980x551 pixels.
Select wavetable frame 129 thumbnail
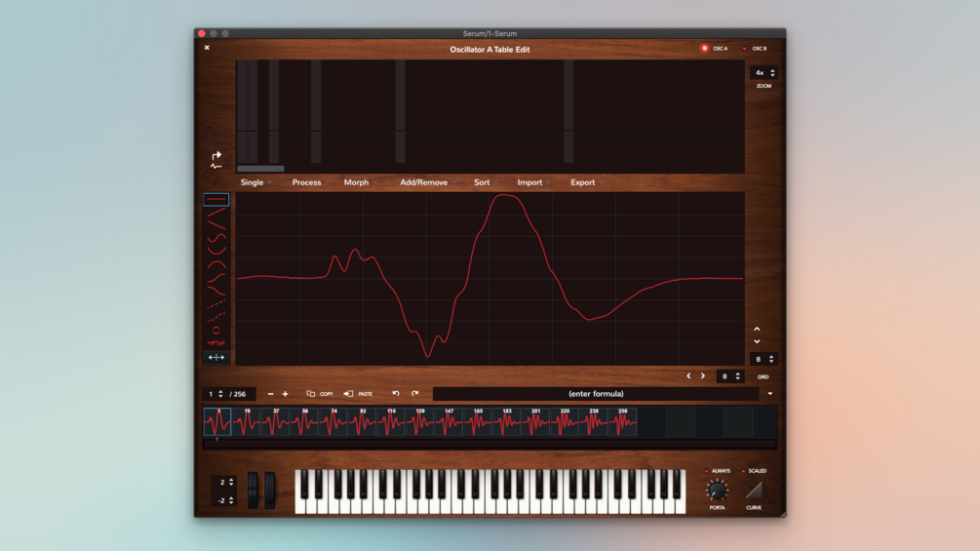coord(420,421)
